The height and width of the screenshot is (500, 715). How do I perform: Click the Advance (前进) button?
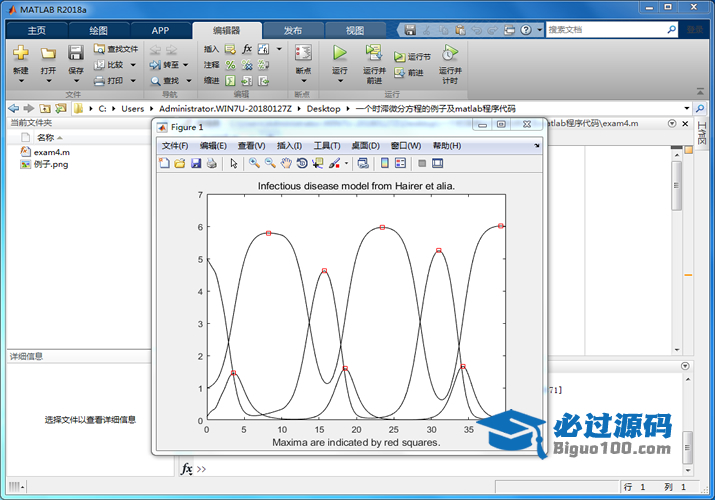[409, 72]
